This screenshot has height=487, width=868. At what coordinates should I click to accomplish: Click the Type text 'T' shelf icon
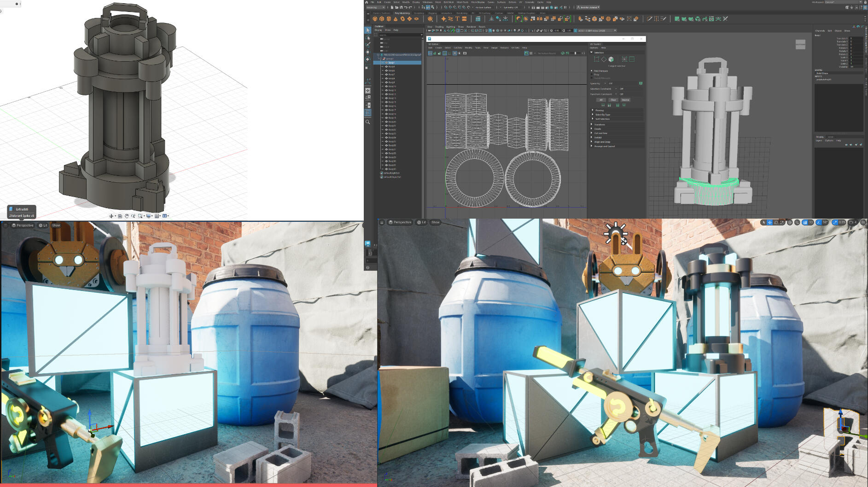(457, 19)
